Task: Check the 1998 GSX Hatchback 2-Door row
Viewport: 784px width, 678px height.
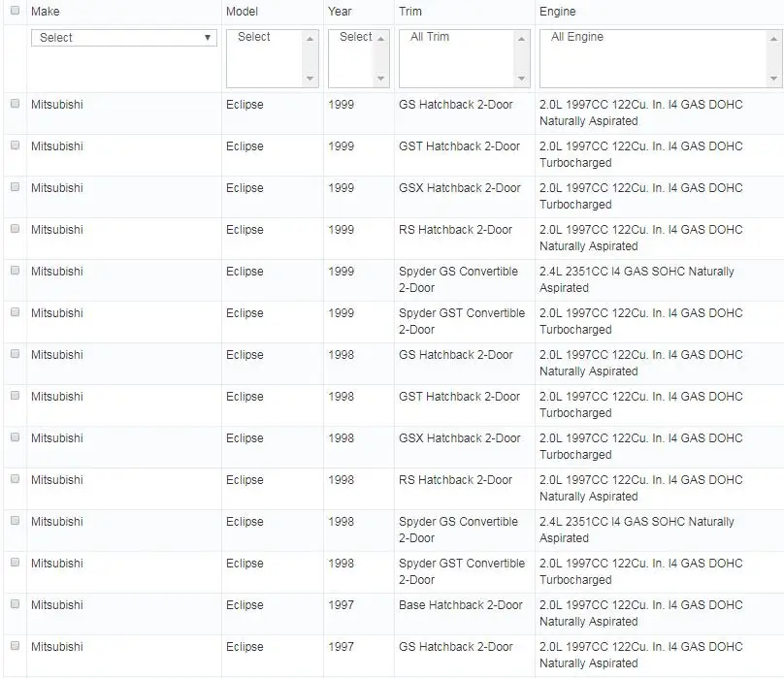Action: coord(15,437)
